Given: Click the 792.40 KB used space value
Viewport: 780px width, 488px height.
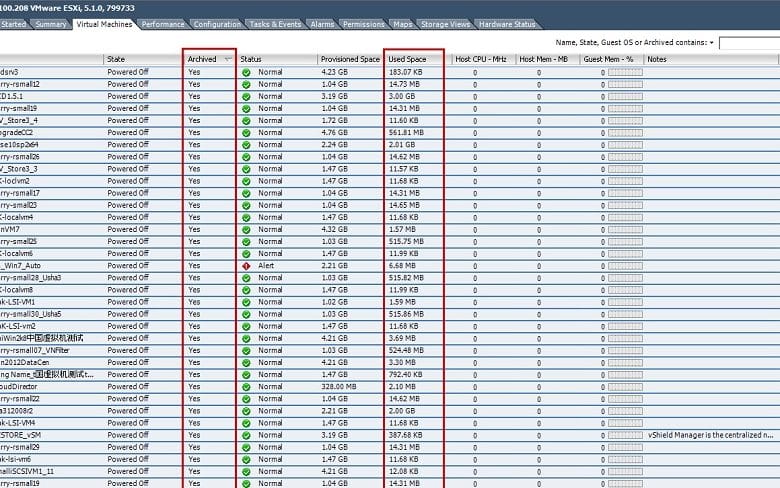Looking at the screenshot, I should coord(405,375).
